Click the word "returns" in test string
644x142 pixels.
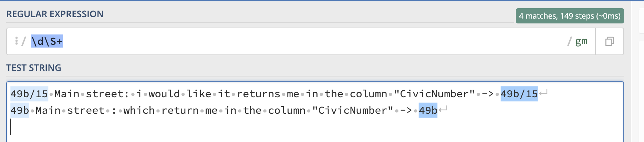(x=258, y=94)
